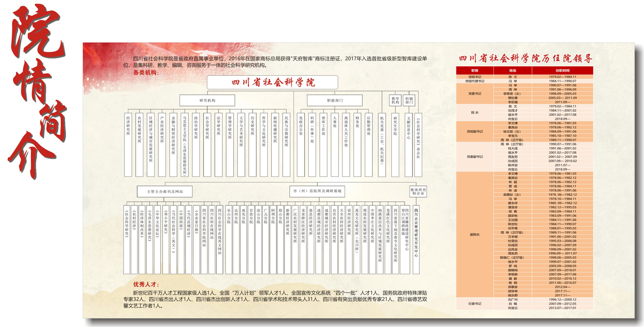The height and width of the screenshot is (327, 644).
Task: Select the 研究机构 box
Action: point(207,101)
